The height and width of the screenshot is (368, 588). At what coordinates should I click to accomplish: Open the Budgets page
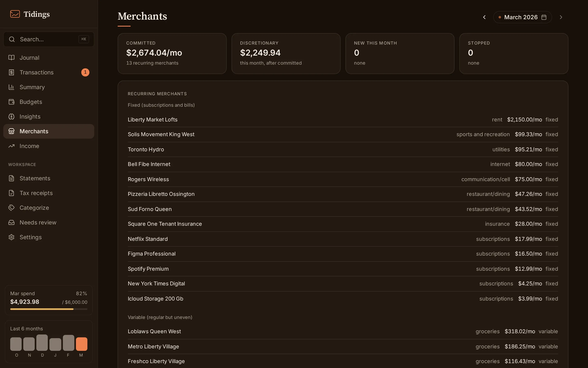click(x=49, y=102)
